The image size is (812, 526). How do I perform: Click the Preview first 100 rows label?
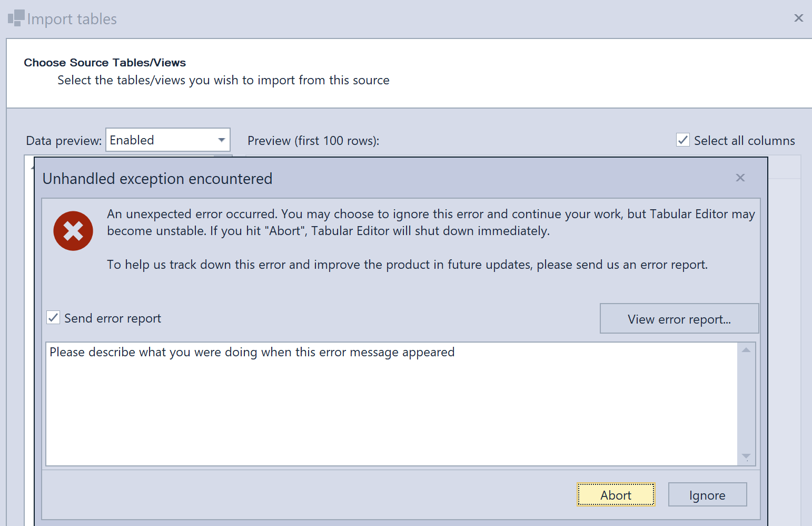[313, 140]
